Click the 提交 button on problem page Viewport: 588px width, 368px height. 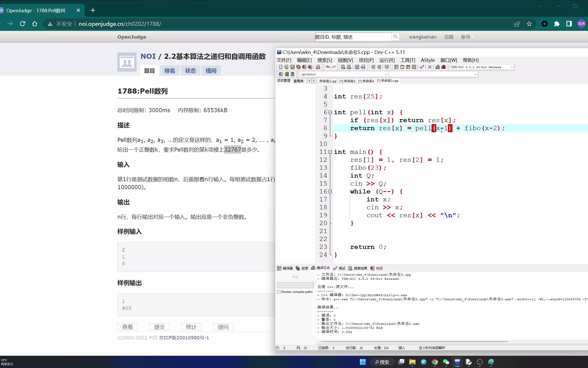click(x=160, y=327)
